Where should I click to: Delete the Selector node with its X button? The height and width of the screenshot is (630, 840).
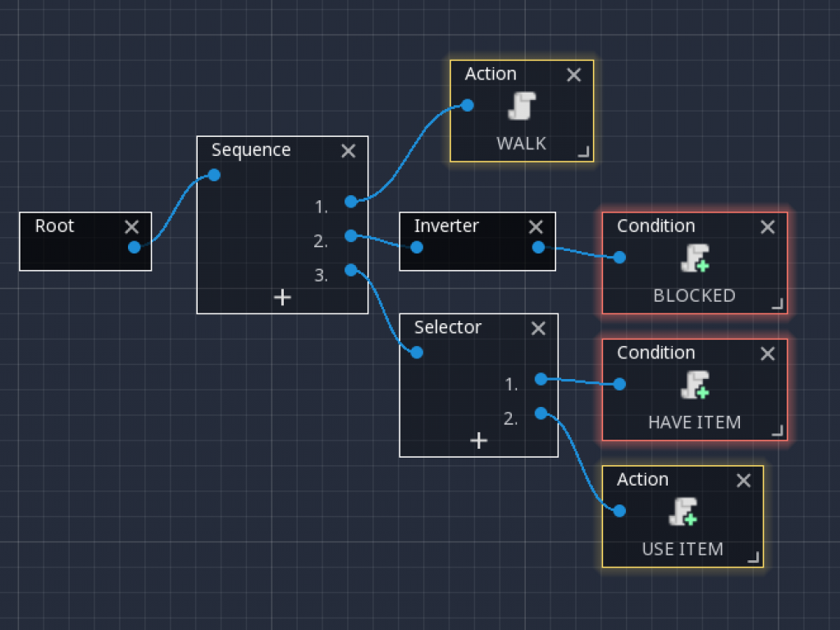tap(538, 328)
